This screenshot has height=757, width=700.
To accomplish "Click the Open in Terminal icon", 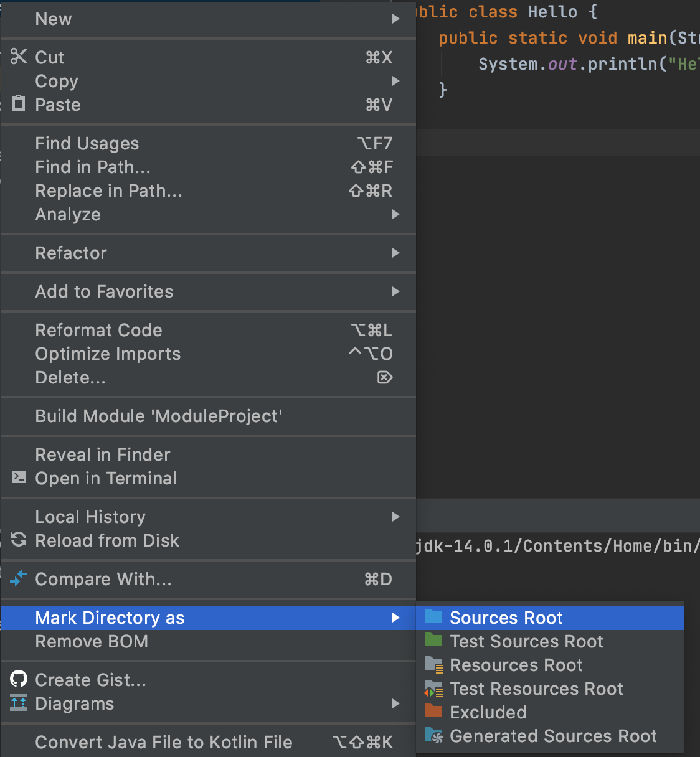I will click(19, 477).
